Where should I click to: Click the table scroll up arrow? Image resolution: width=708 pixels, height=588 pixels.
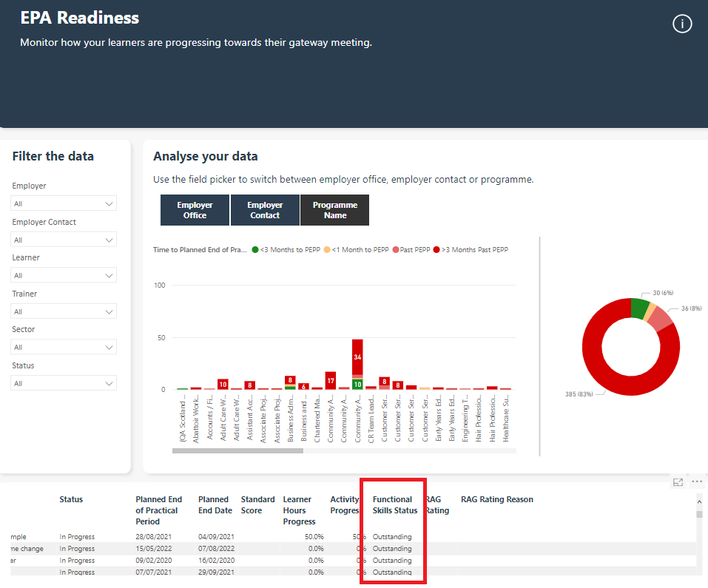(x=699, y=501)
